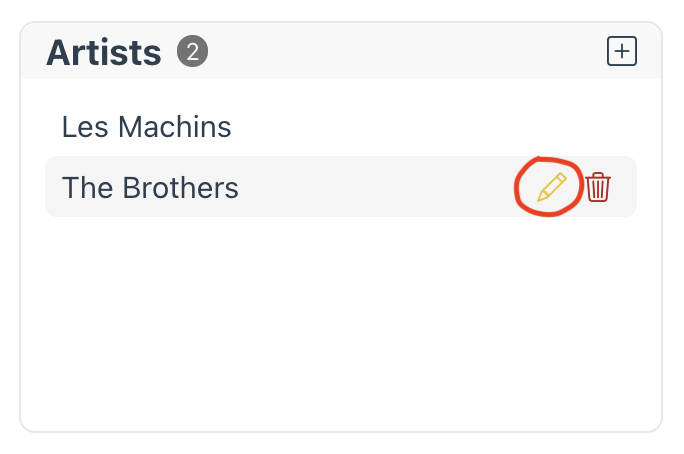Viewport: 684px width, 454px height.
Task: Delete The Brothers using the trash icon
Action: 598,187
